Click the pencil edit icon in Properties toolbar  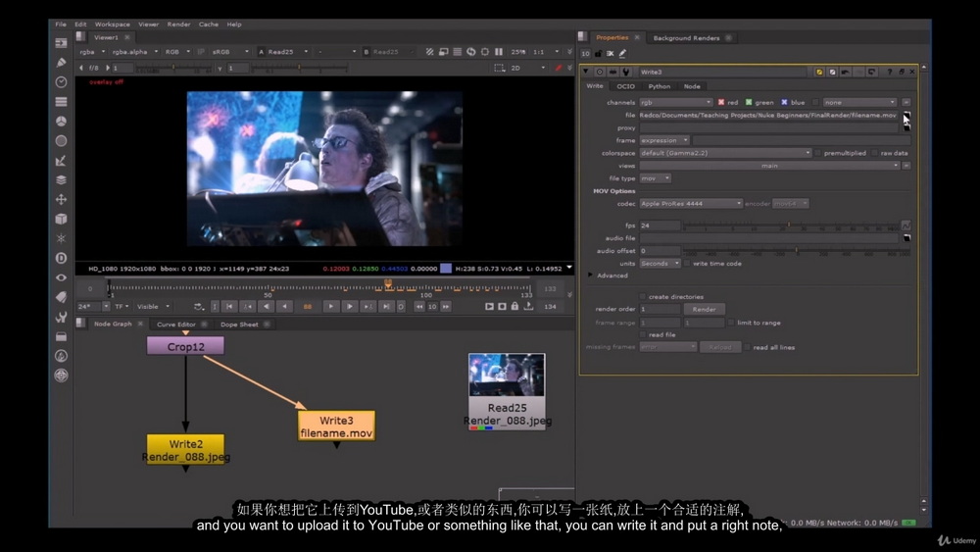[622, 54]
